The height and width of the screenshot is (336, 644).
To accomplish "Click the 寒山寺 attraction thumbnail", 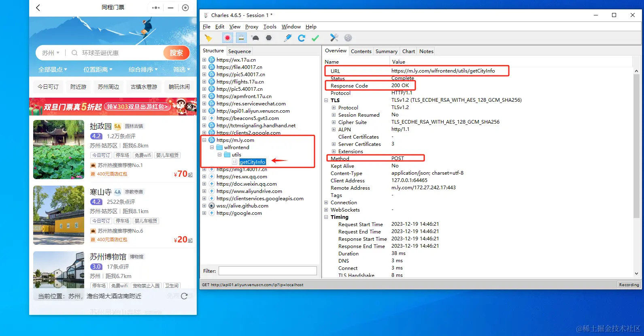I will [59, 215].
